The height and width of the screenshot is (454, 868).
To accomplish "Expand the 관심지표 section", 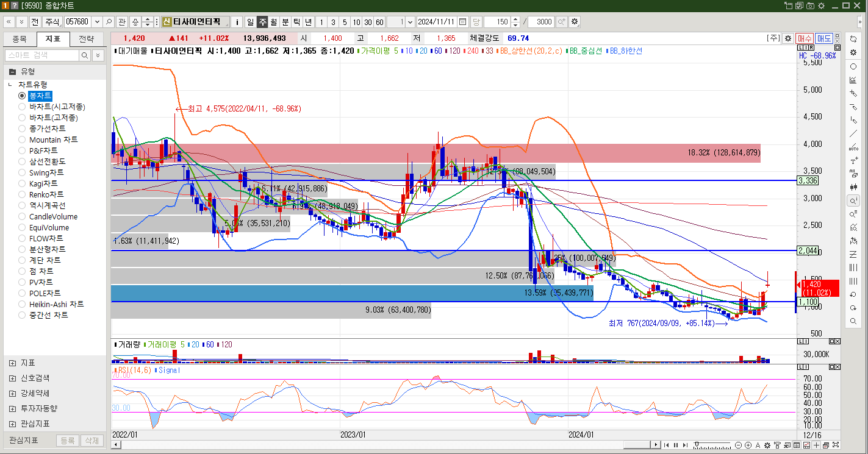I will (x=13, y=424).
